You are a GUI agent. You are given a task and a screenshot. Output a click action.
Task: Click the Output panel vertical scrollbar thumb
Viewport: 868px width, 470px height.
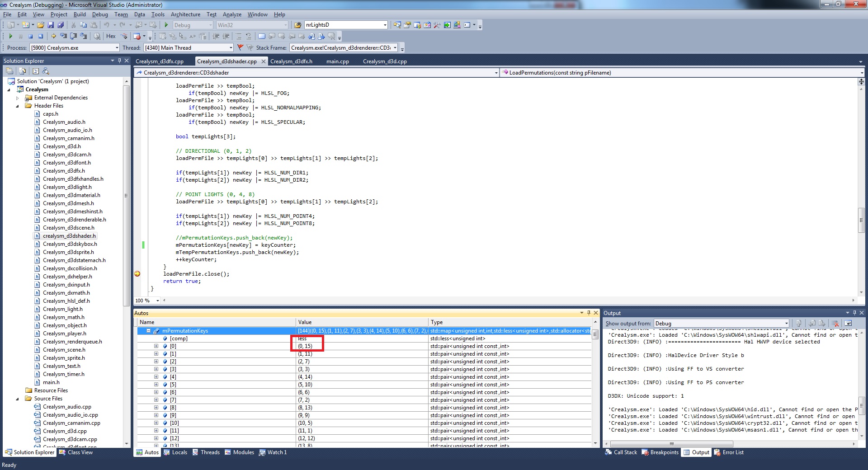pyautogui.click(x=862, y=406)
